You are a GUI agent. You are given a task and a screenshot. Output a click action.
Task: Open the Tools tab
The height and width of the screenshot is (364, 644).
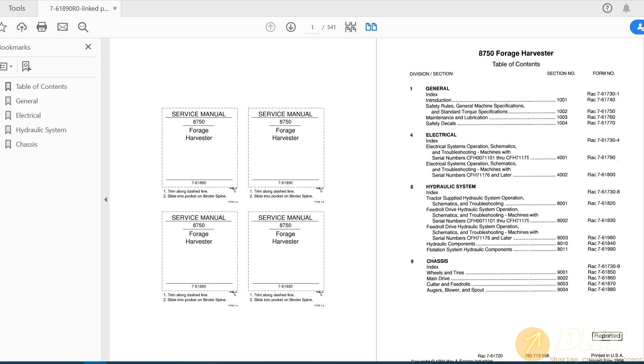[17, 8]
